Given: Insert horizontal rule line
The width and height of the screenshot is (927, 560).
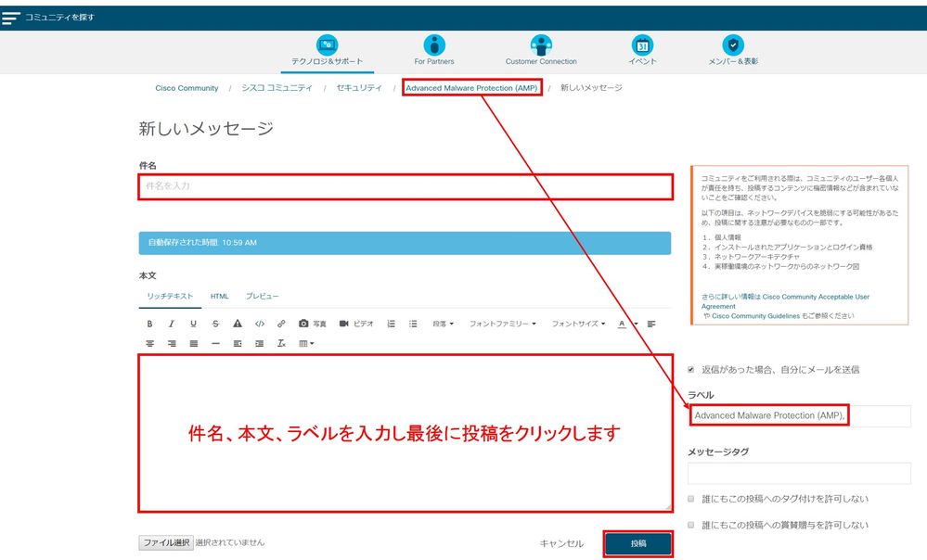Looking at the screenshot, I should 215,343.
